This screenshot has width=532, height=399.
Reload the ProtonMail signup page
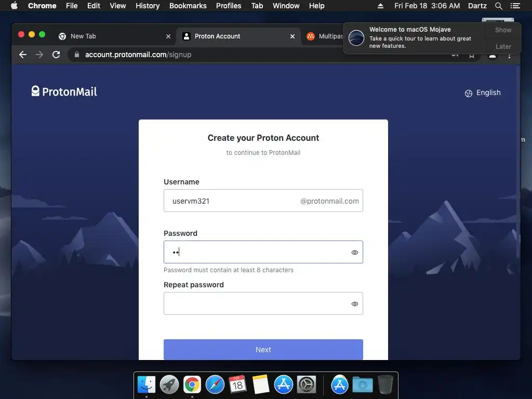coord(56,55)
